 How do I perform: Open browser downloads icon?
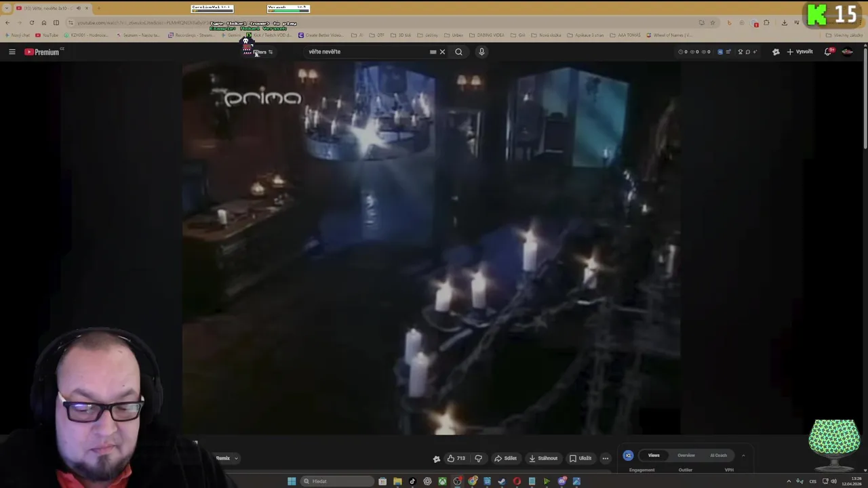(x=785, y=22)
